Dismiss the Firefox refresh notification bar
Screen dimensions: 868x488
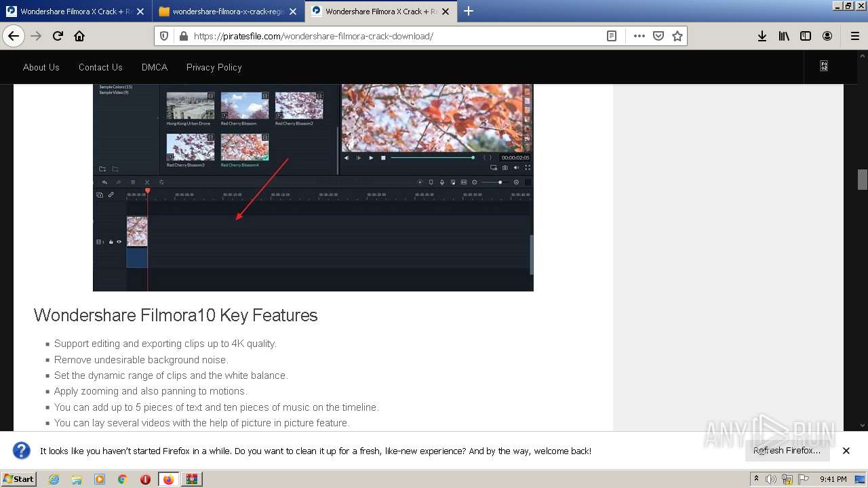tap(846, 451)
